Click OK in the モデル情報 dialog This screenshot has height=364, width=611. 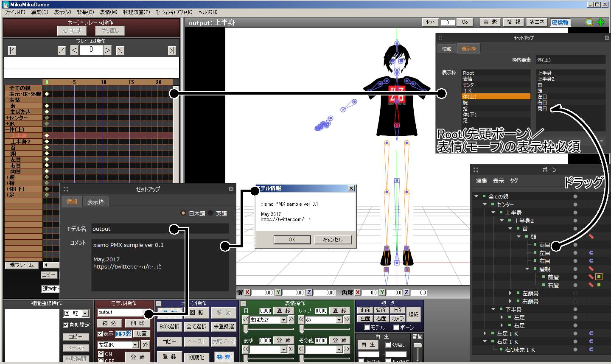pos(292,240)
